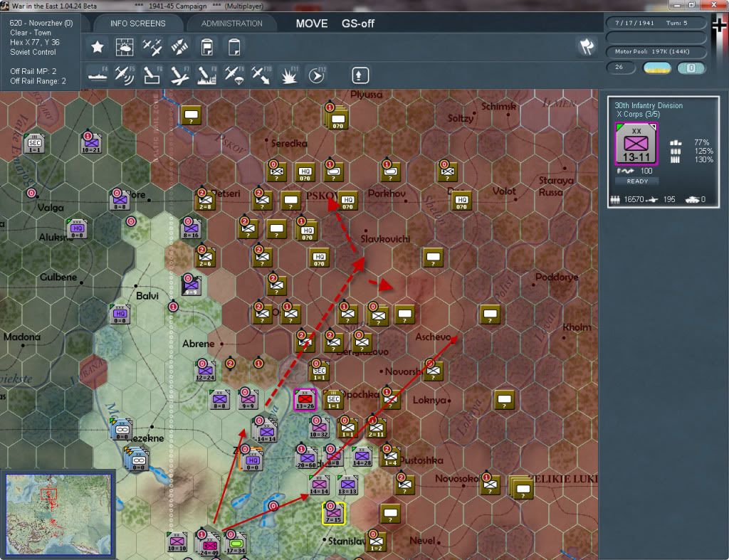Select the red 13=26 selected unit
Screen dimensions: 729x560
tap(305, 400)
